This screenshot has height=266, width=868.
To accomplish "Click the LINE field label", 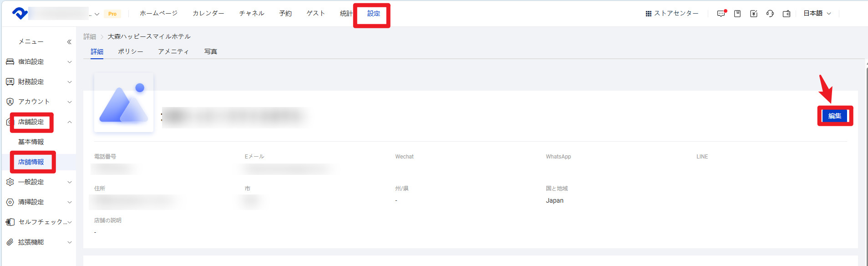I will click(702, 157).
